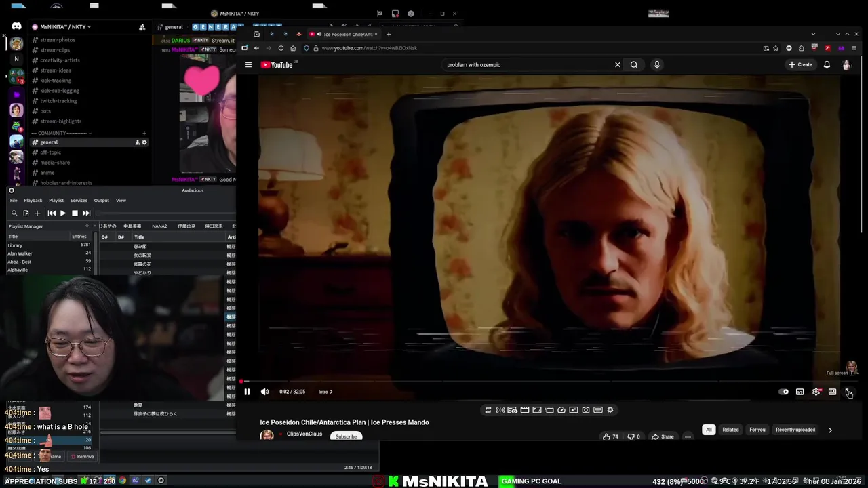Show more filter chips with right arrow
Screen dimensions: 868x488
(830, 430)
